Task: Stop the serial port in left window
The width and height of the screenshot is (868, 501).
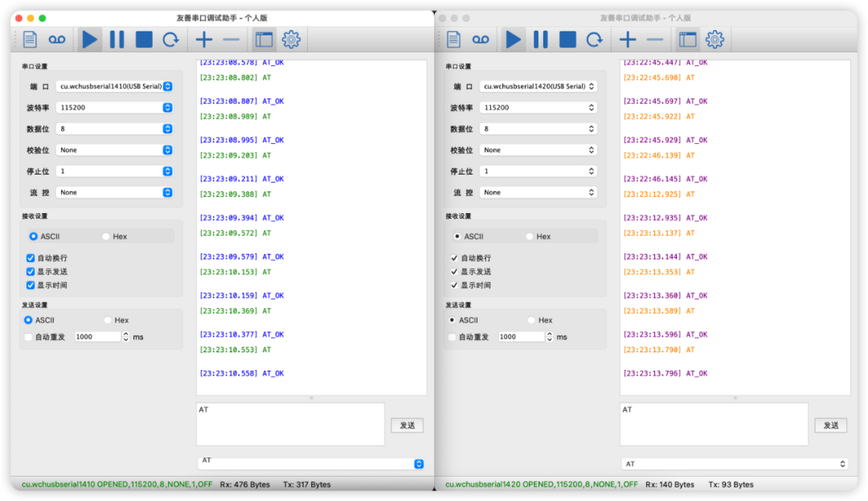Action: [144, 39]
